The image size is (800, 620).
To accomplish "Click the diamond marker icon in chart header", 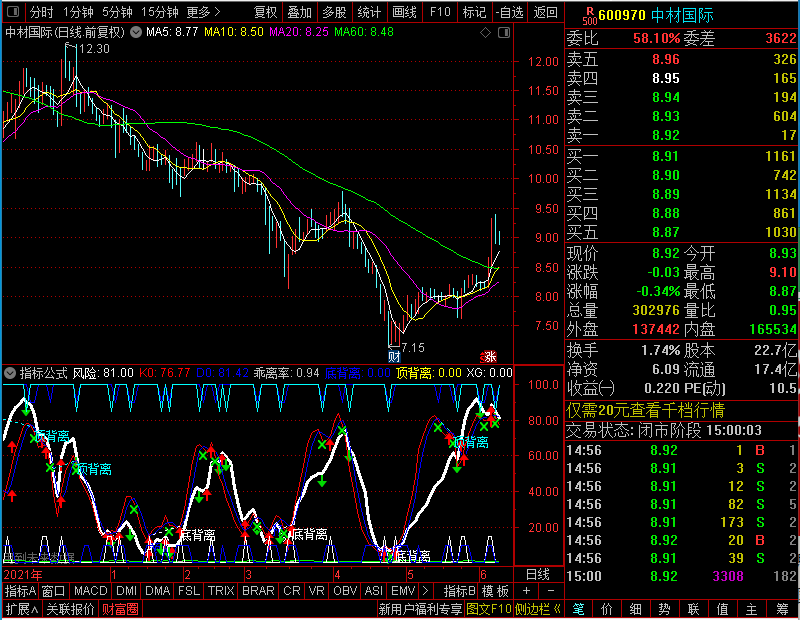I will (x=486, y=33).
